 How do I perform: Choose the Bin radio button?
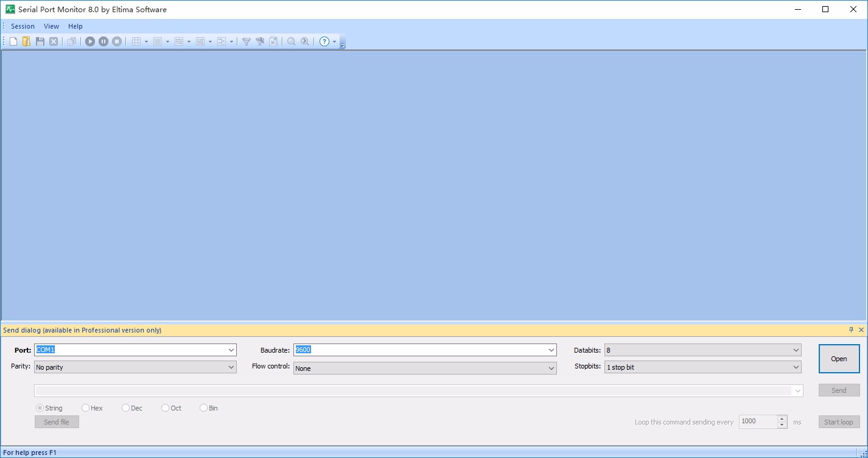coord(203,408)
